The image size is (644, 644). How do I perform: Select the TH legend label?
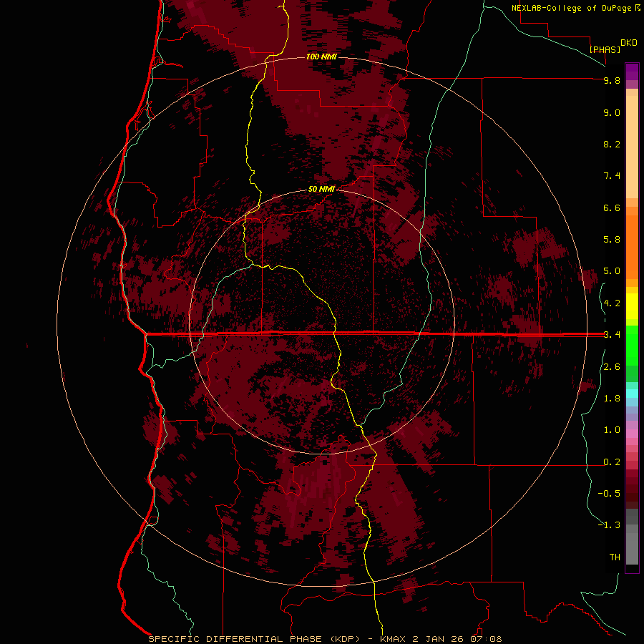[x=615, y=557]
